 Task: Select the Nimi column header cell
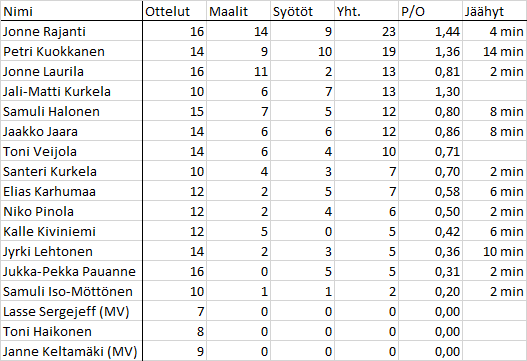[x=71, y=11]
